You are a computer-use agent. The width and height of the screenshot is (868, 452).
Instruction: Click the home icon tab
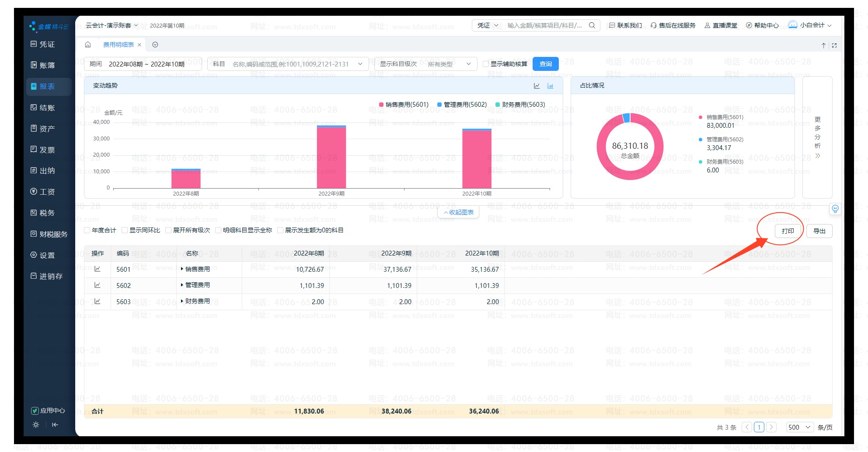point(88,45)
